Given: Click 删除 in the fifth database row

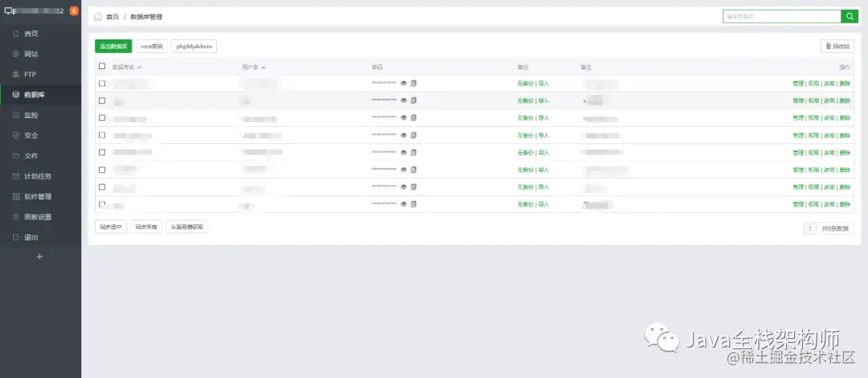Looking at the screenshot, I should click(844, 153).
